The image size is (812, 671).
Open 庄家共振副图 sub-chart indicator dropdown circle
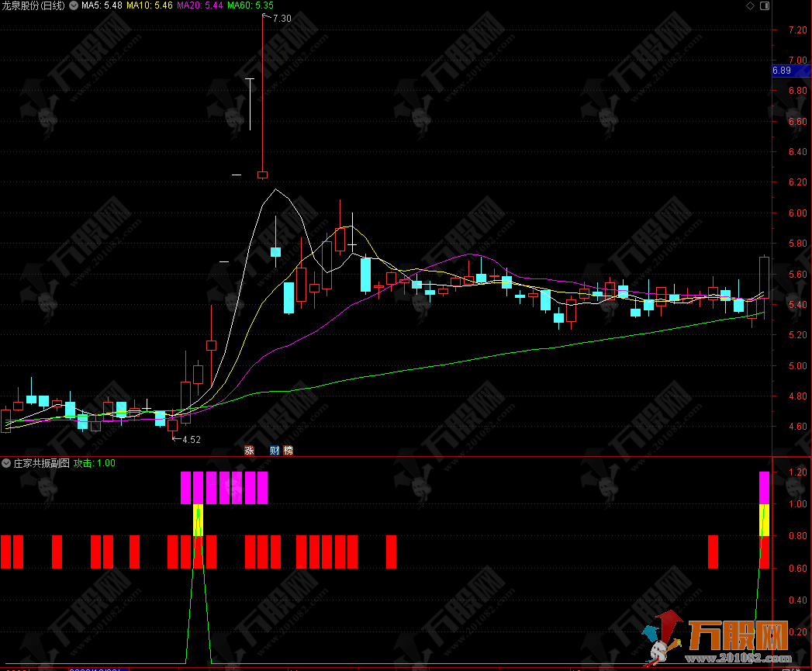coord(6,462)
